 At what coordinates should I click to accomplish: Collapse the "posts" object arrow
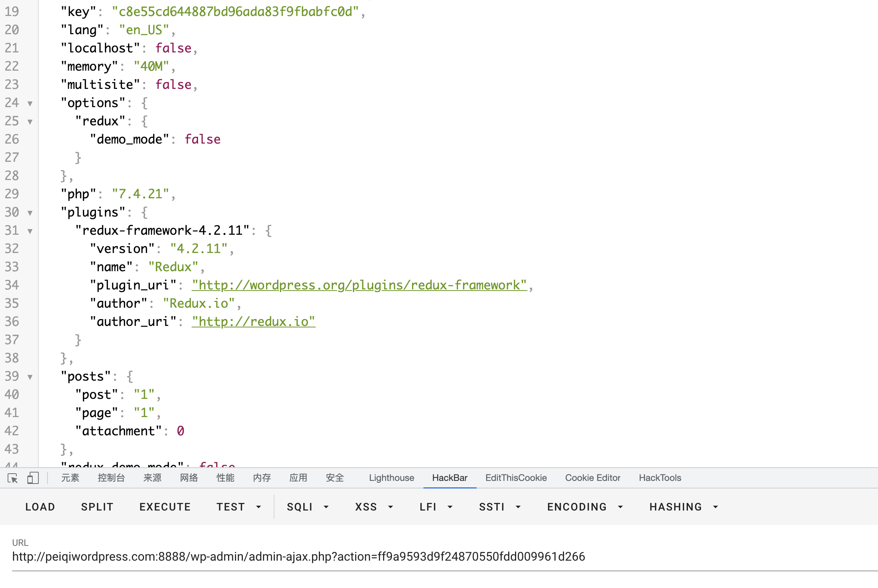click(30, 377)
